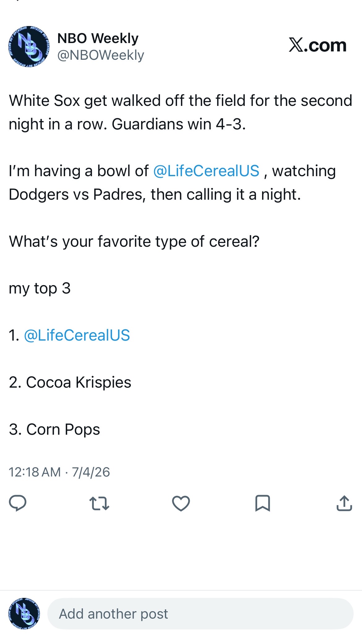Viewport: 362px width, 644px height.
Task: Like the post with the heart icon
Action: (x=181, y=503)
